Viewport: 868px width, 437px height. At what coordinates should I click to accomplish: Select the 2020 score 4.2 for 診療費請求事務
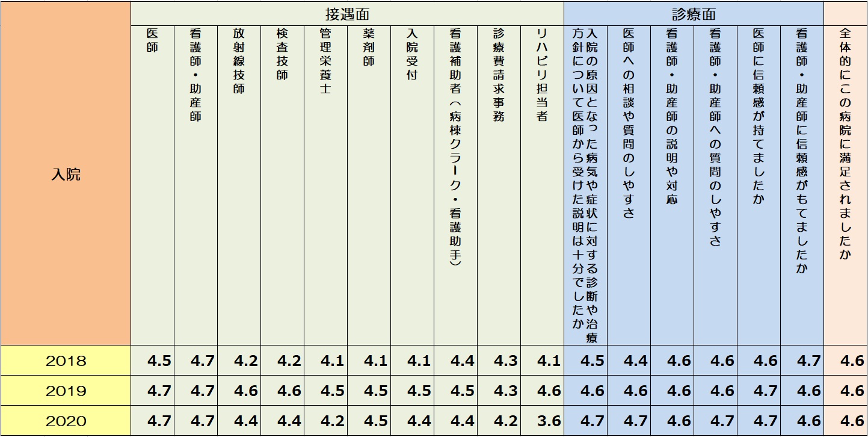[499, 421]
